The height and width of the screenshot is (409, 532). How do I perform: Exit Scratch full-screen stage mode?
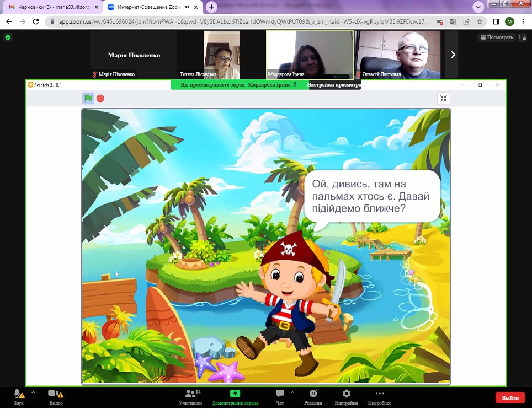coord(444,98)
